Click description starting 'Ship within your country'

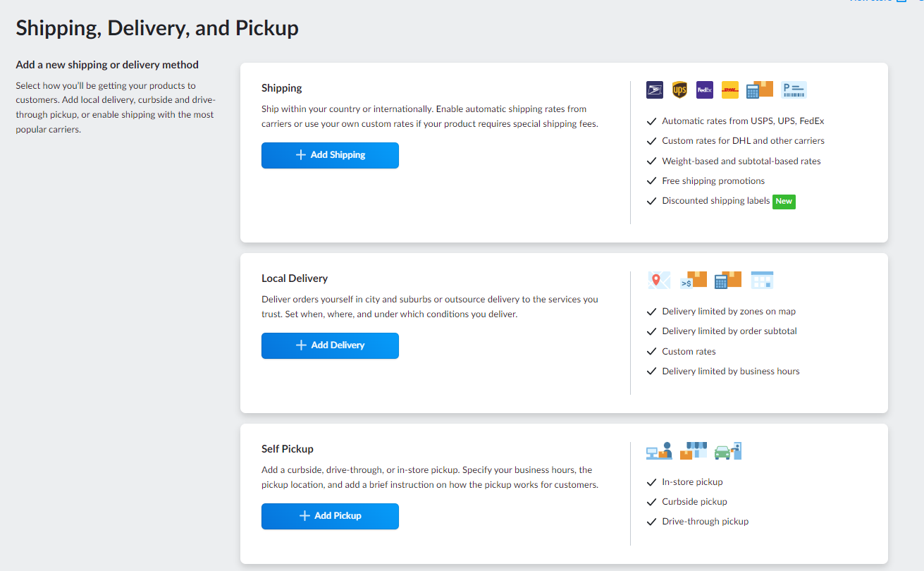[x=430, y=116]
